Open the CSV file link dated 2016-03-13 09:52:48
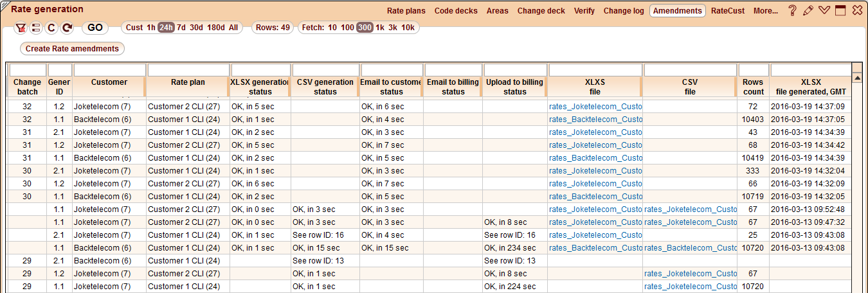This screenshot has width=868, height=293. (691, 209)
